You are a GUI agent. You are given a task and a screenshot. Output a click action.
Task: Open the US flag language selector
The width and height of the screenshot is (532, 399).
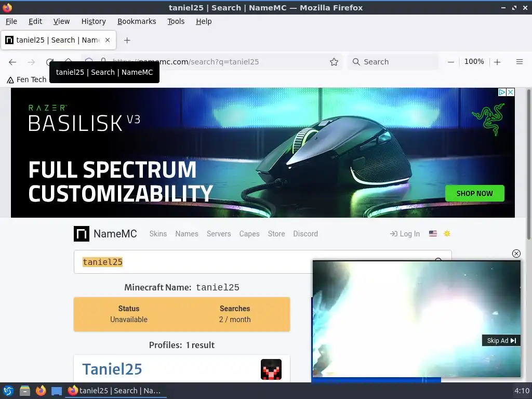pyautogui.click(x=433, y=234)
